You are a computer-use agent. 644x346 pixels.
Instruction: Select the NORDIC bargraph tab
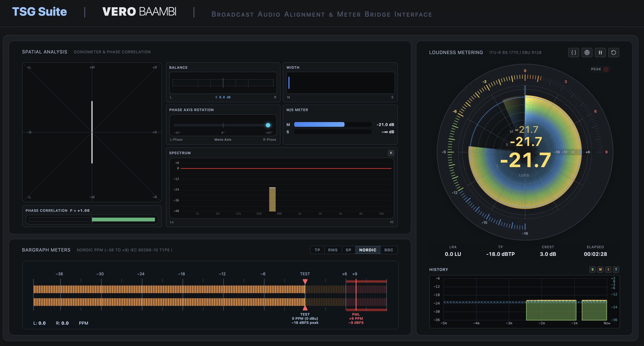click(x=368, y=250)
